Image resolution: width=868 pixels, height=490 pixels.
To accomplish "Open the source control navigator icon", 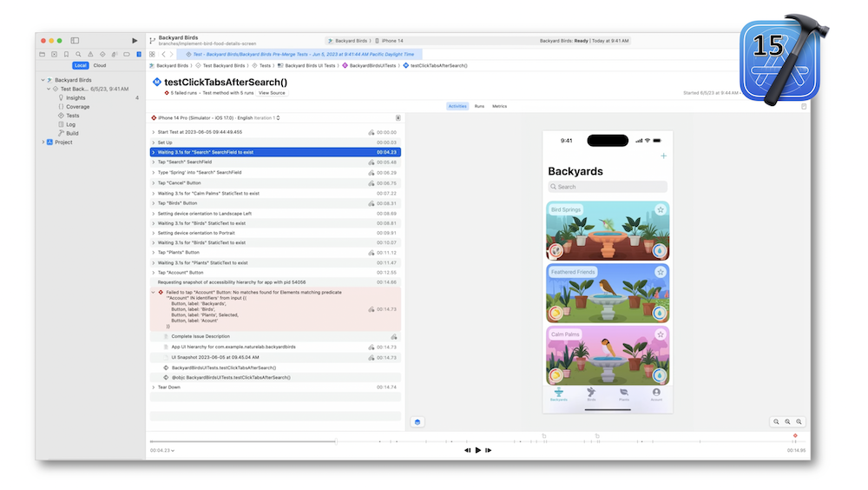I will 54,55.
